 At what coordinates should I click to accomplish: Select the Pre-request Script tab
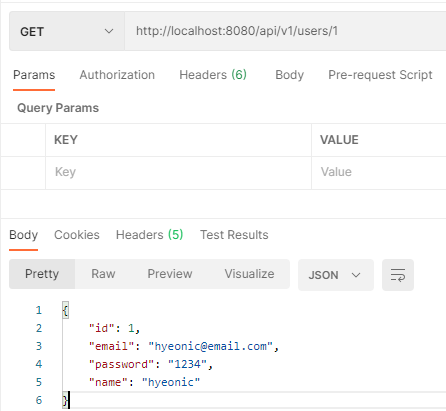point(380,75)
